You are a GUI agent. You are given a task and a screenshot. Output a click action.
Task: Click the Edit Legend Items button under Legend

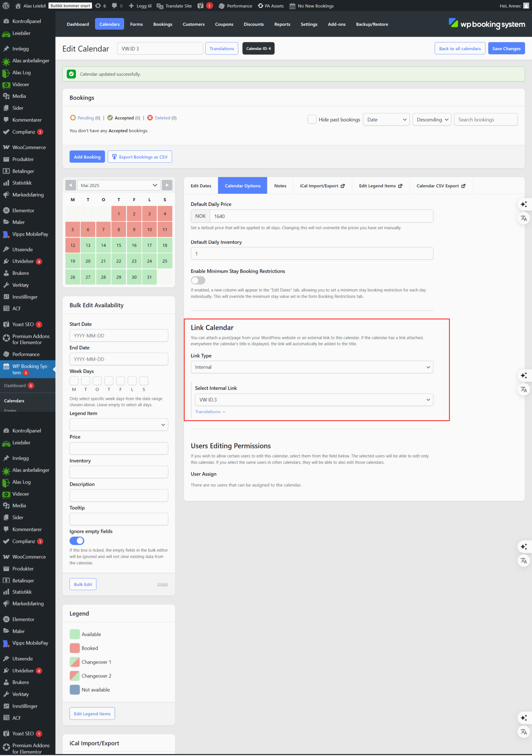tap(92, 713)
